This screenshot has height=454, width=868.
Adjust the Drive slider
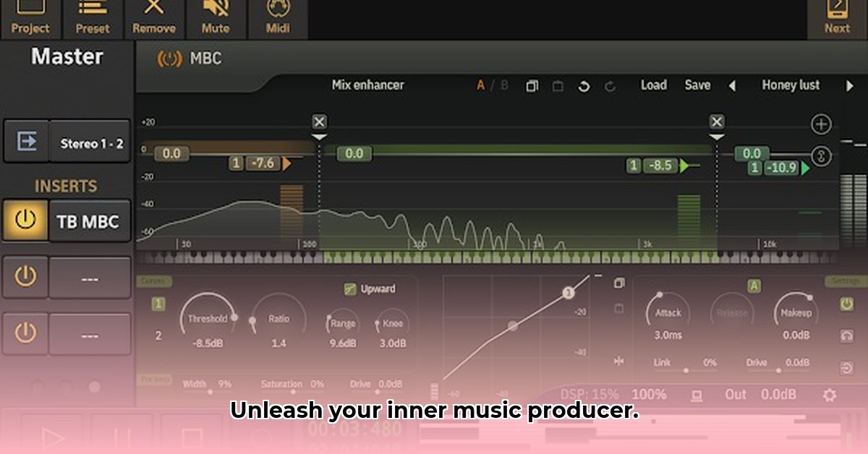click(x=778, y=369)
